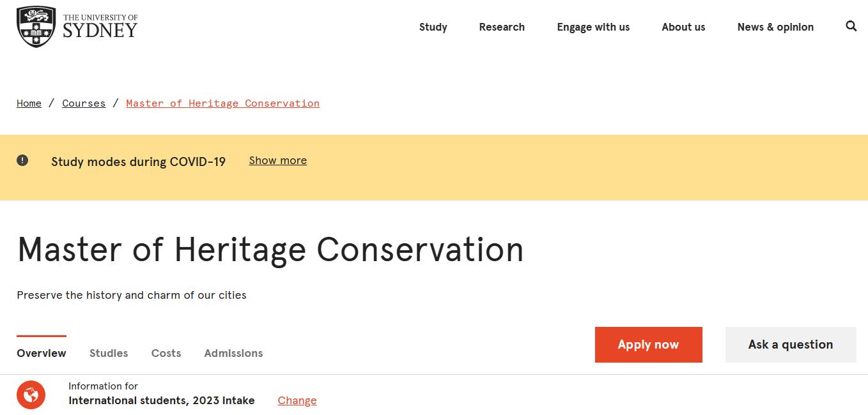Click the orange globe icon
The height and width of the screenshot is (415, 868).
(31, 395)
